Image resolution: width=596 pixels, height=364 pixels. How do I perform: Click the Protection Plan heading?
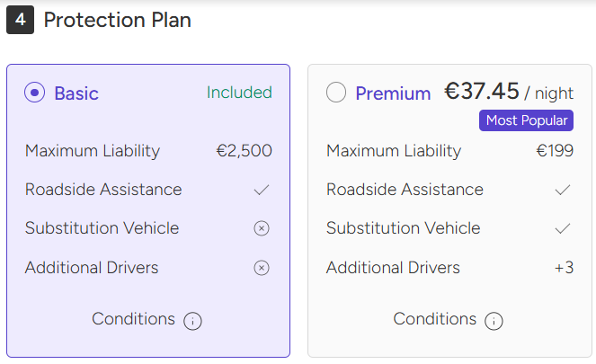117,20
